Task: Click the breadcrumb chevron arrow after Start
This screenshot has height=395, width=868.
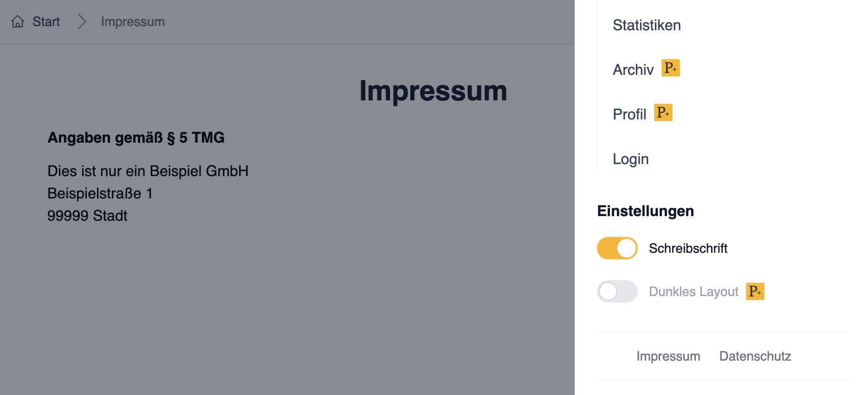Action: click(82, 21)
